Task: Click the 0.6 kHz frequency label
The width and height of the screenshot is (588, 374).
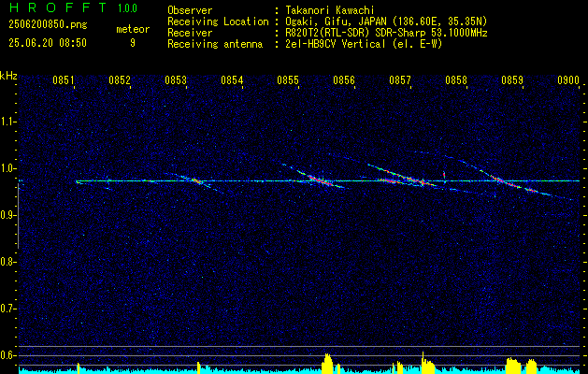Action: click(7, 355)
